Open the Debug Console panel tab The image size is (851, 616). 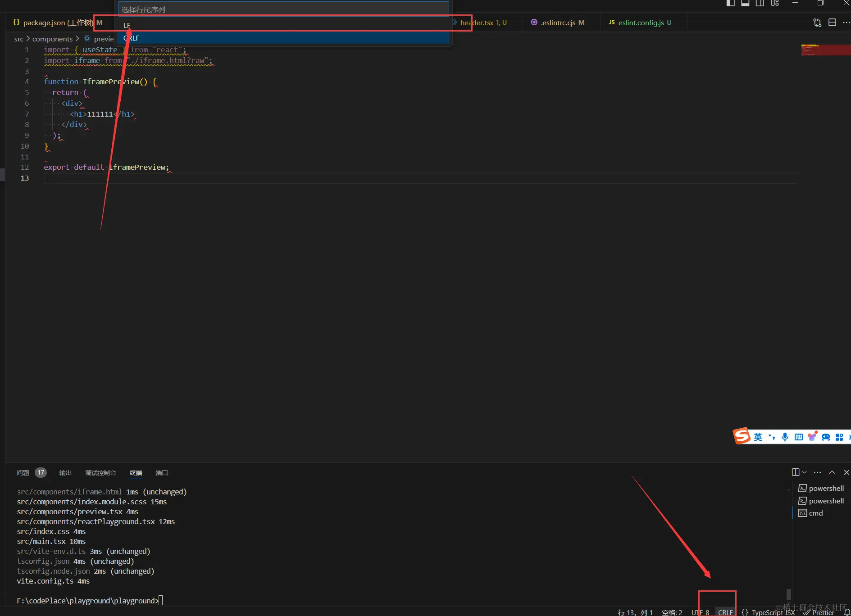100,473
